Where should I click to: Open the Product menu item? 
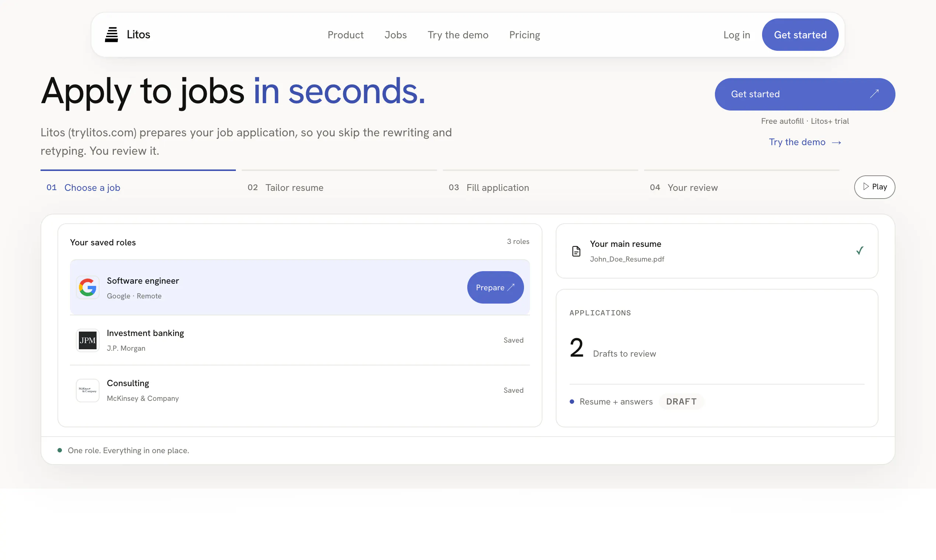point(345,35)
